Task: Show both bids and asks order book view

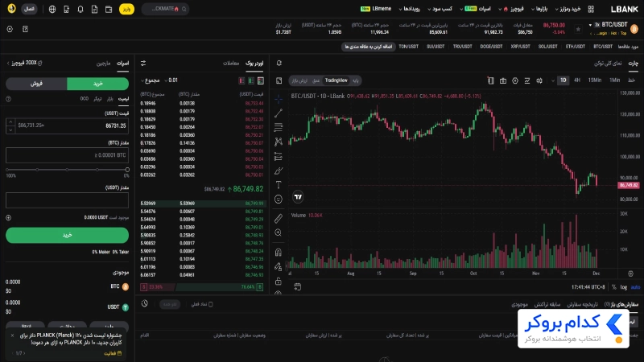Action: pos(260,80)
